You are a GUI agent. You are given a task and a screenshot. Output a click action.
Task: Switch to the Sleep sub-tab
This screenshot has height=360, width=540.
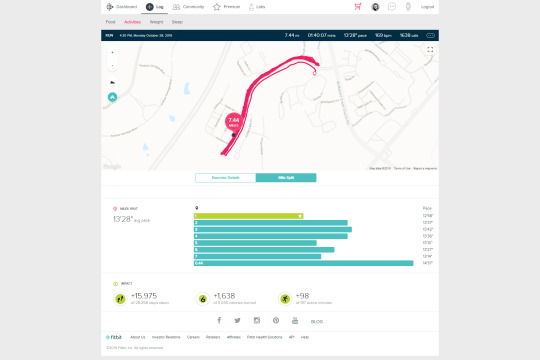[177, 22]
